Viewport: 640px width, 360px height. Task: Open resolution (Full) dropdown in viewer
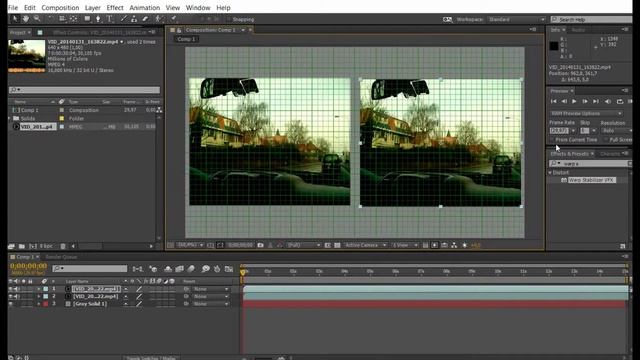tap(304, 245)
